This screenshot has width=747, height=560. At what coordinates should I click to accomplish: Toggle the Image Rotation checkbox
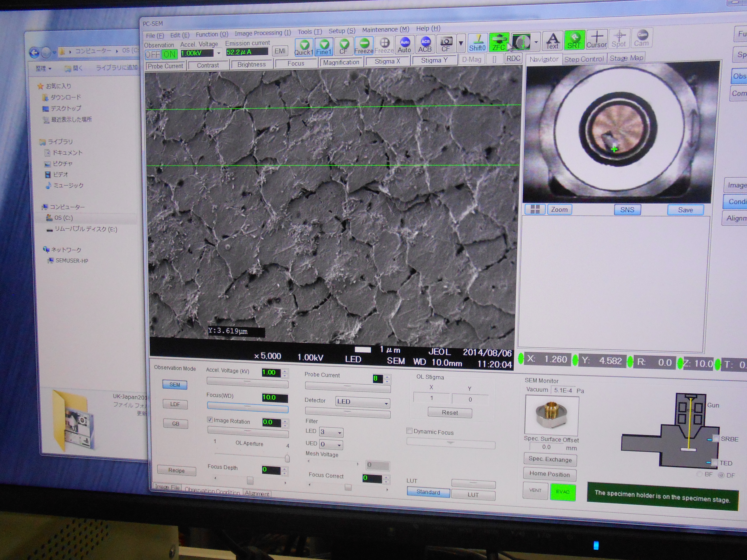point(210,420)
